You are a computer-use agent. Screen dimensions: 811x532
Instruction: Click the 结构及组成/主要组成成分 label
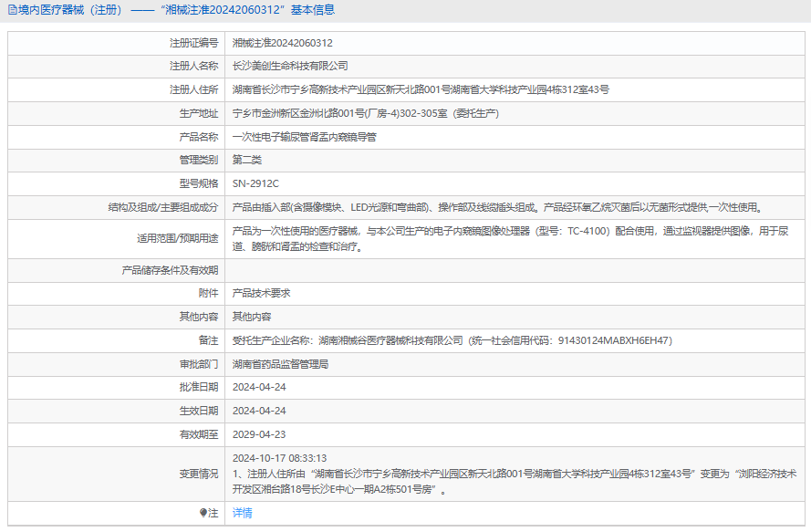click(x=163, y=207)
